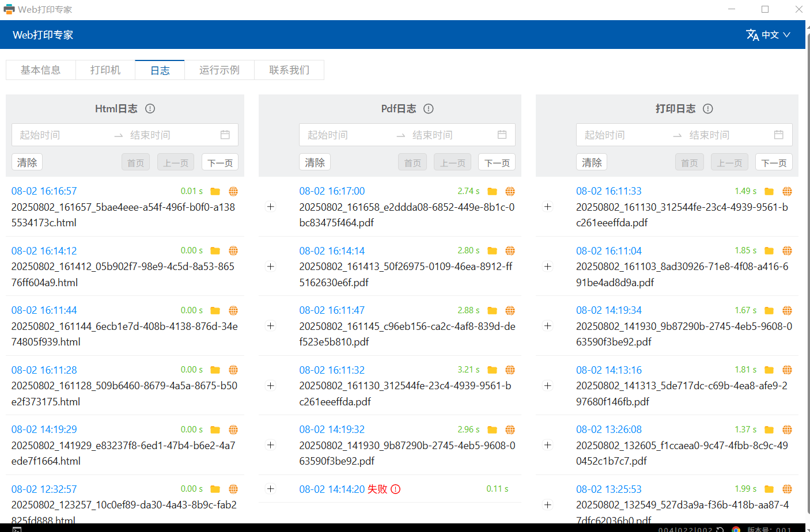Switch to the 打印机 tab
Screen dimensions: 810x532
[105, 70]
